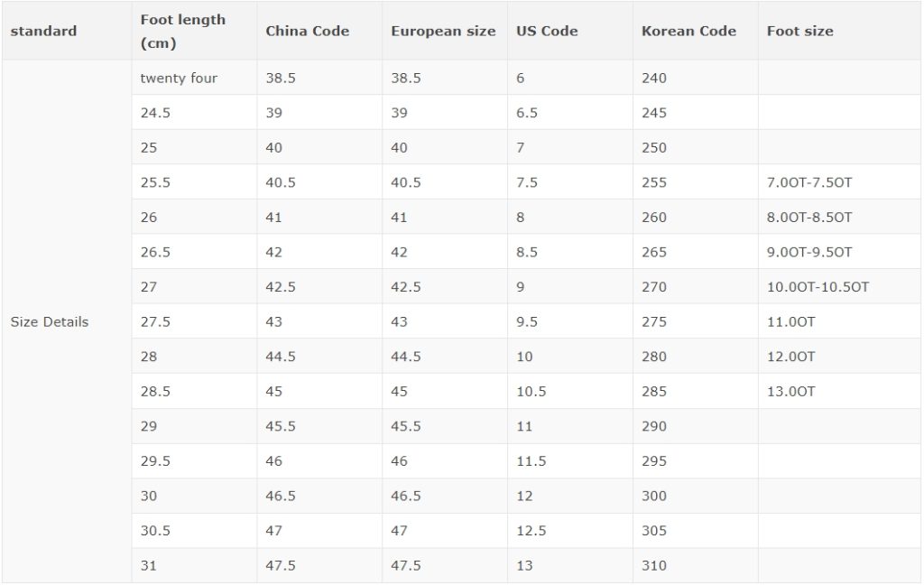Click the 'standard' column header
Screen dimensions: 924x585
[66, 31]
